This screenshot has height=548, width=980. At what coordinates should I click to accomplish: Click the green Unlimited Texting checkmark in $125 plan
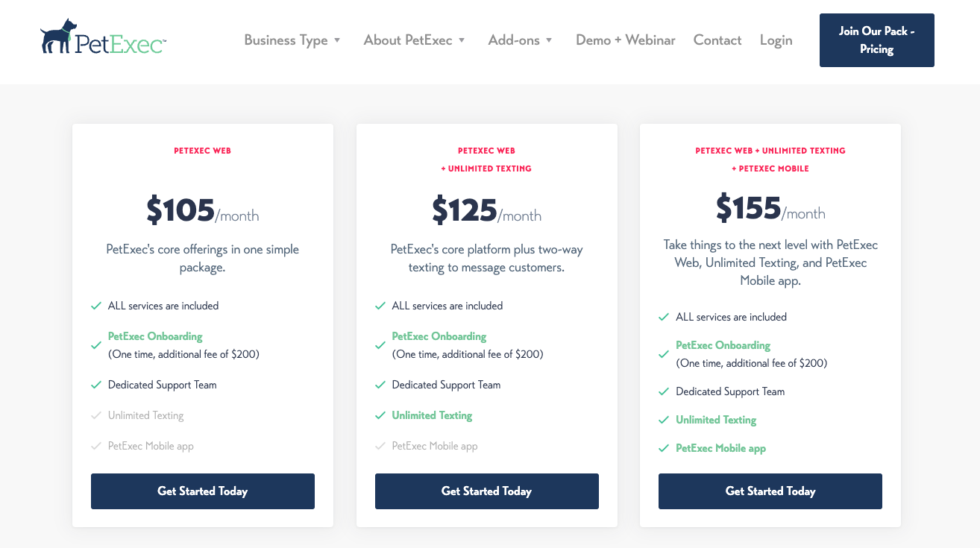[x=380, y=415]
